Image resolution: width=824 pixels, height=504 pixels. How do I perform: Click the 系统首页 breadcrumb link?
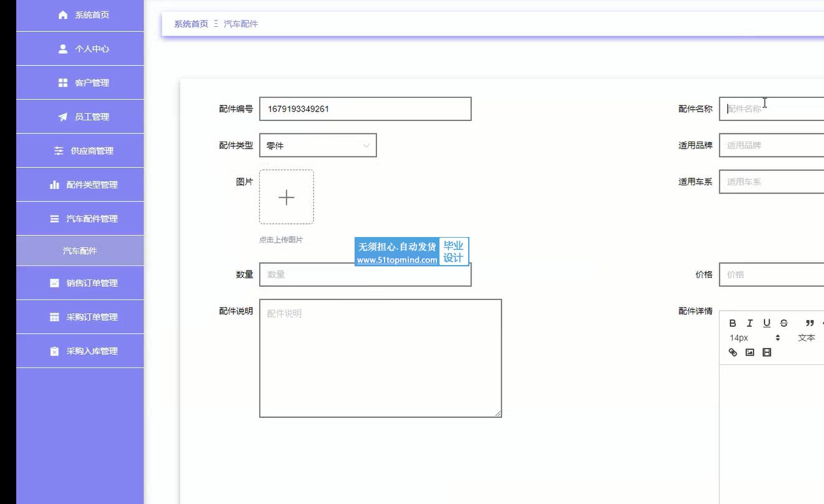[x=190, y=24]
